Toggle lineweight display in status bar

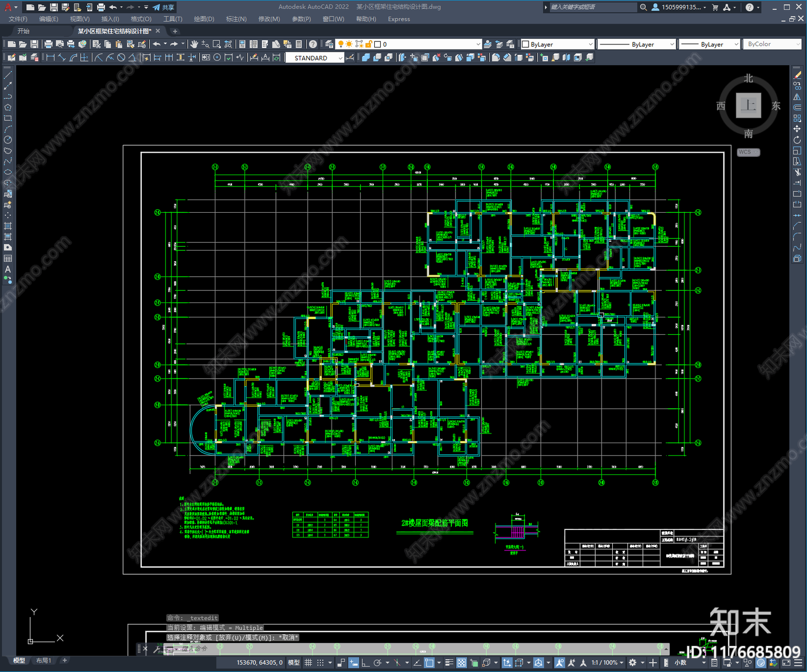(449, 662)
